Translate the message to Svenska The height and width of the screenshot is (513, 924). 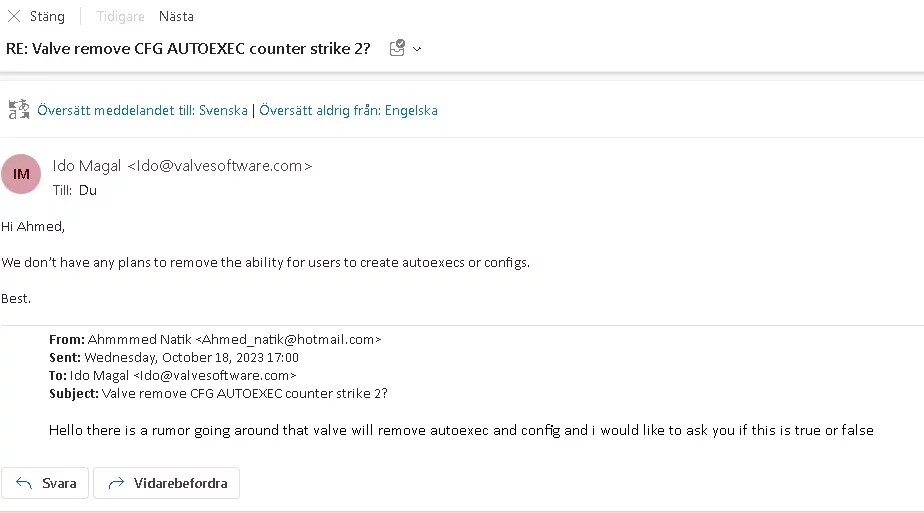click(142, 110)
